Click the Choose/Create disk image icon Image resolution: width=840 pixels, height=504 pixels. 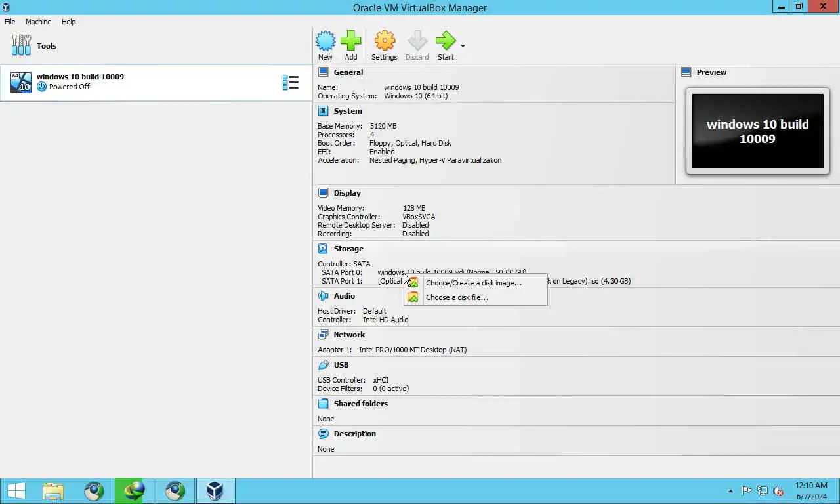point(412,283)
